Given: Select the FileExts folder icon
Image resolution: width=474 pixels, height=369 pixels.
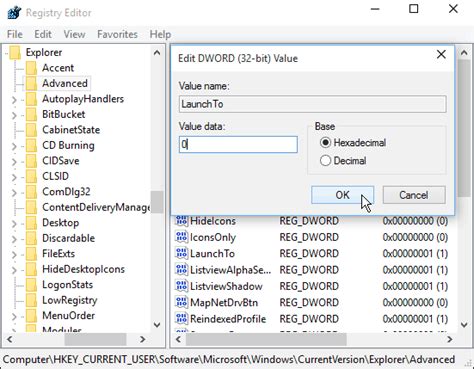Looking at the screenshot, I should pos(31,254).
